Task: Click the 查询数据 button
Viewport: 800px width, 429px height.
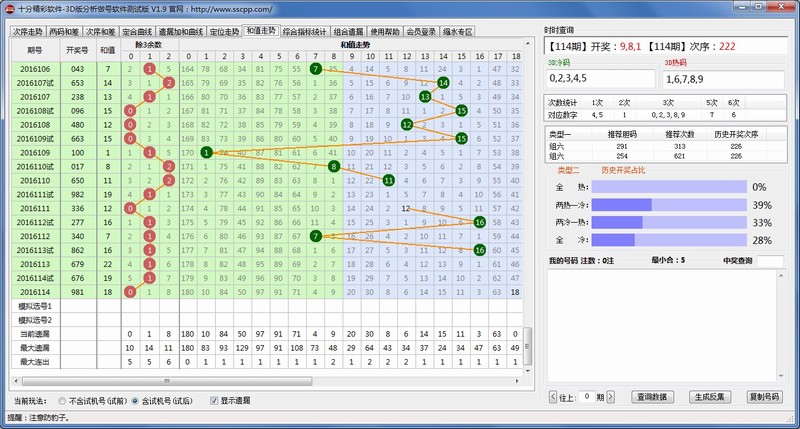Action: pyautogui.click(x=655, y=397)
